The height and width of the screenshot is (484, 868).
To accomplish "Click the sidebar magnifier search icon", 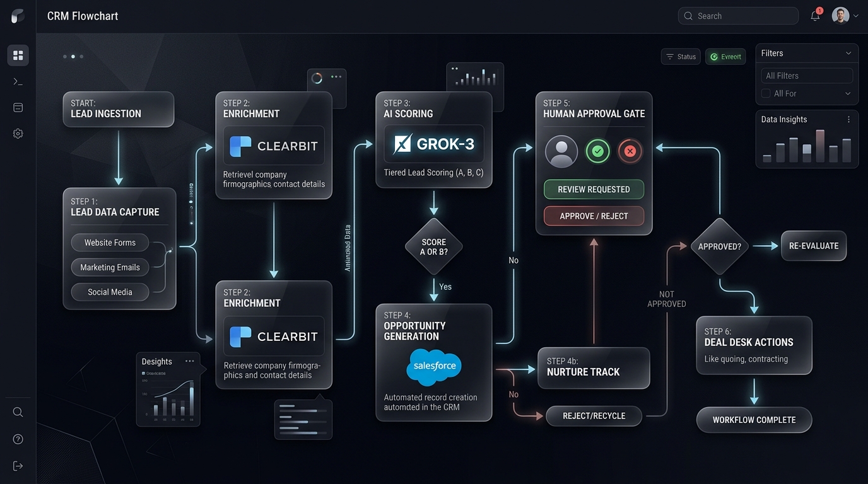I will click(18, 412).
